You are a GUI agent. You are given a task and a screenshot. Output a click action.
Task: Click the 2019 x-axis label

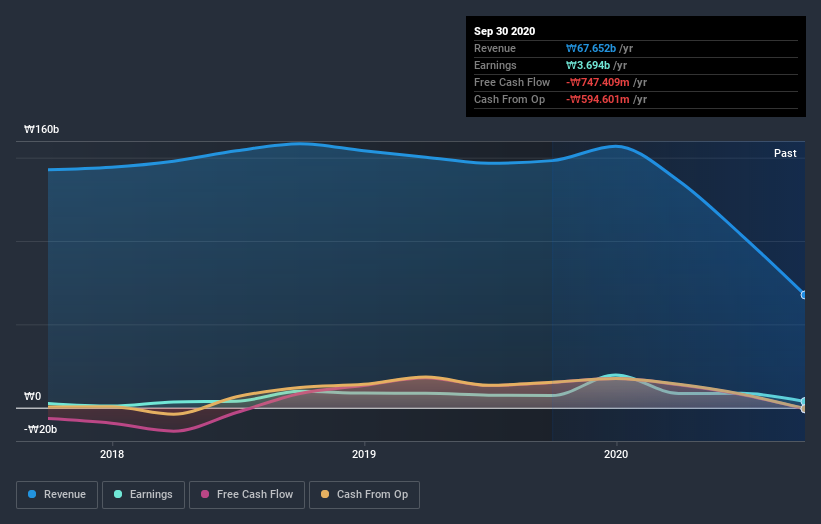364,454
